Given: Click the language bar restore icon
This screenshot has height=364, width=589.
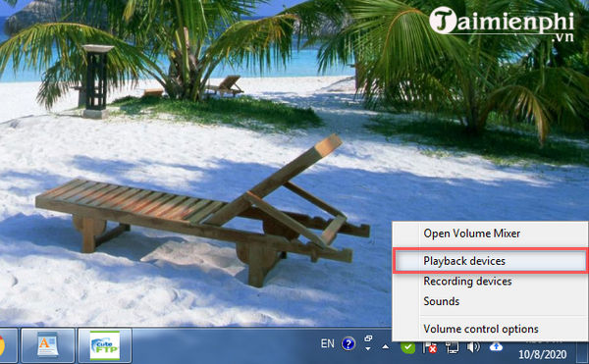Looking at the screenshot, I should 368,338.
